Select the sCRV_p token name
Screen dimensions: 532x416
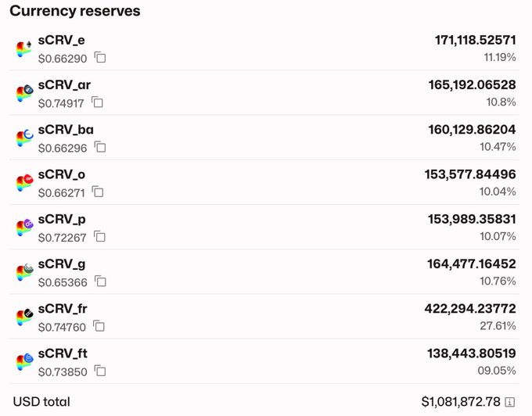point(62,219)
